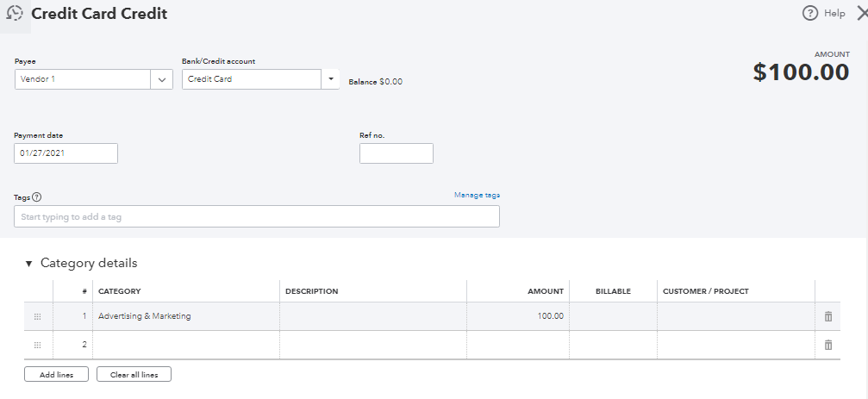Open the Manage tags link
868x399 pixels.
477,195
